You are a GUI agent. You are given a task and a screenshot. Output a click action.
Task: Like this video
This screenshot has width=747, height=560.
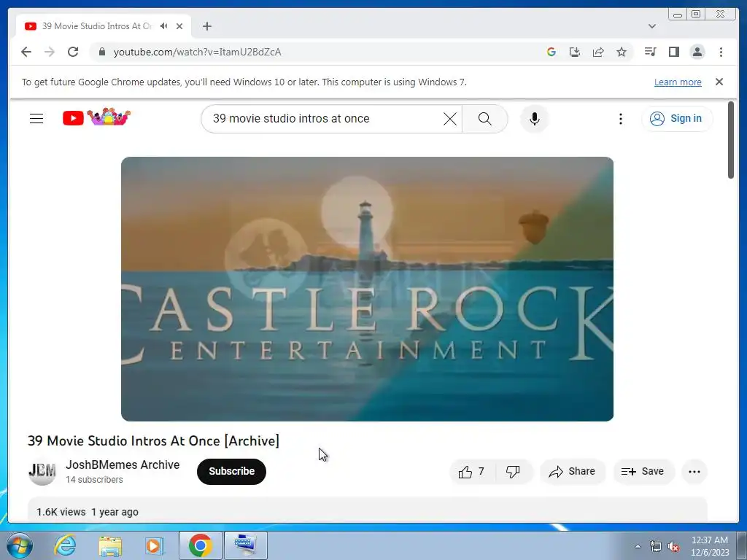472,472
